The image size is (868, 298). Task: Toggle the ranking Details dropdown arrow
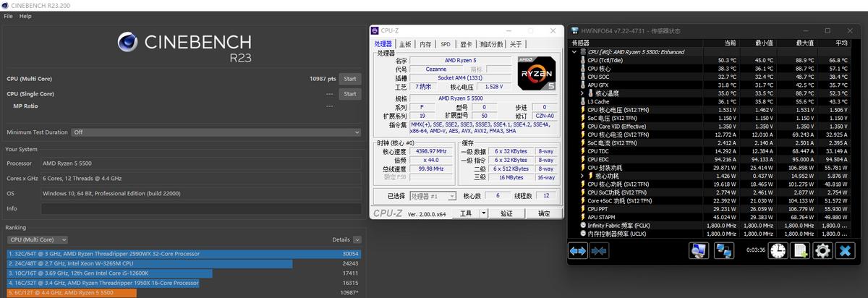[357, 239]
